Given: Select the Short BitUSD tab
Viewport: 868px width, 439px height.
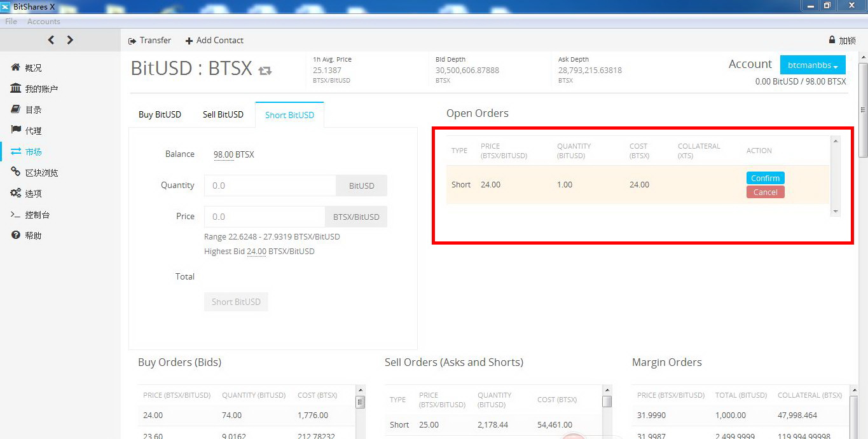Looking at the screenshot, I should [289, 115].
